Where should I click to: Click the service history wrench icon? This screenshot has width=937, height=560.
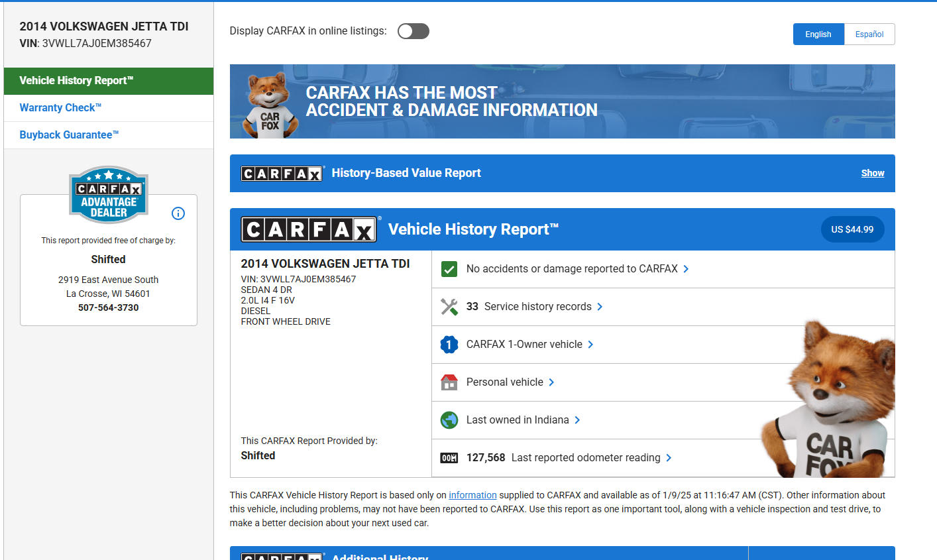tap(449, 307)
